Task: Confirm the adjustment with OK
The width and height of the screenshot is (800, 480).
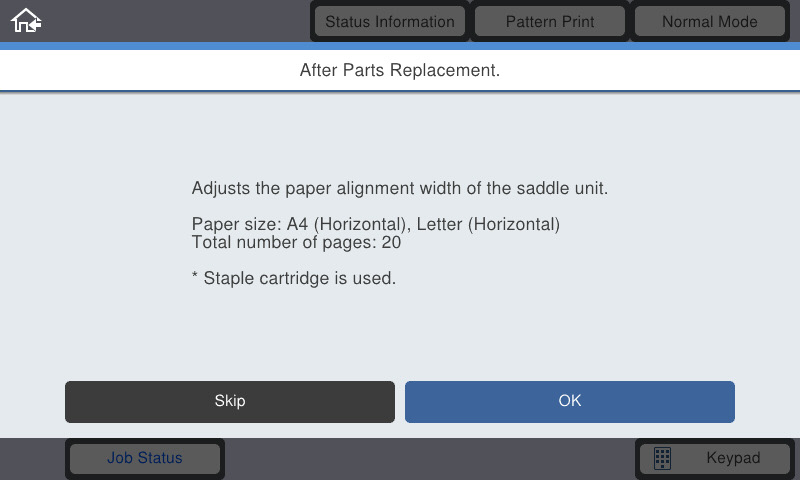Action: click(x=570, y=401)
